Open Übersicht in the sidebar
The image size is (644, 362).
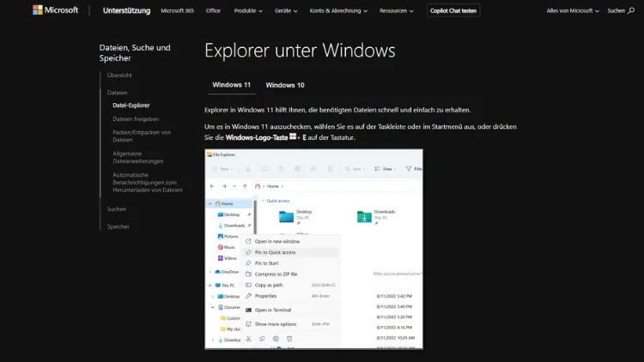pos(119,75)
